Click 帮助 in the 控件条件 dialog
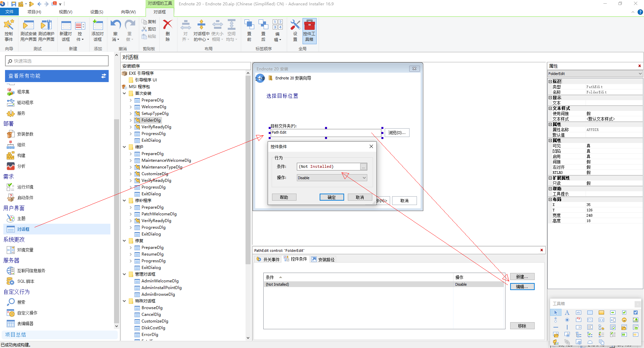 (x=284, y=197)
